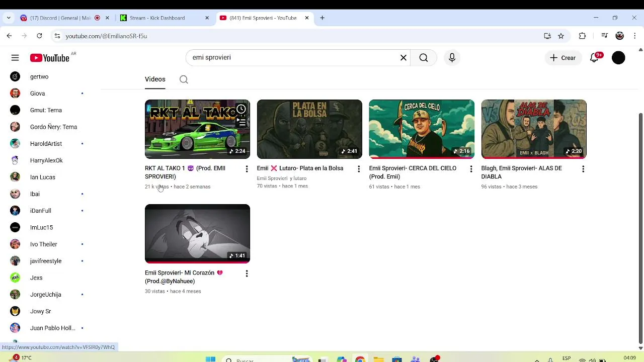Play the RKT AL TAKO thumbnail
Image resolution: width=644 pixels, height=362 pixels.
(x=197, y=129)
